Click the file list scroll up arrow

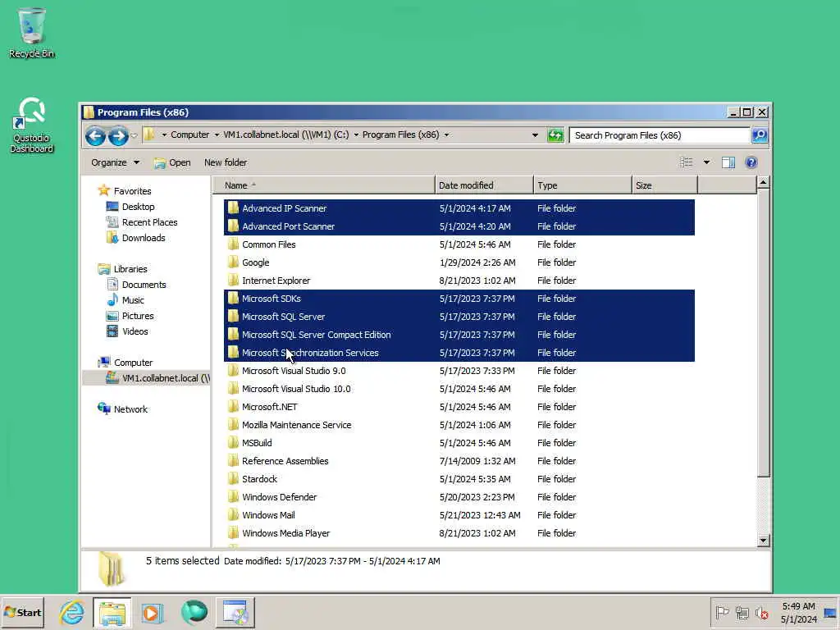coord(764,183)
